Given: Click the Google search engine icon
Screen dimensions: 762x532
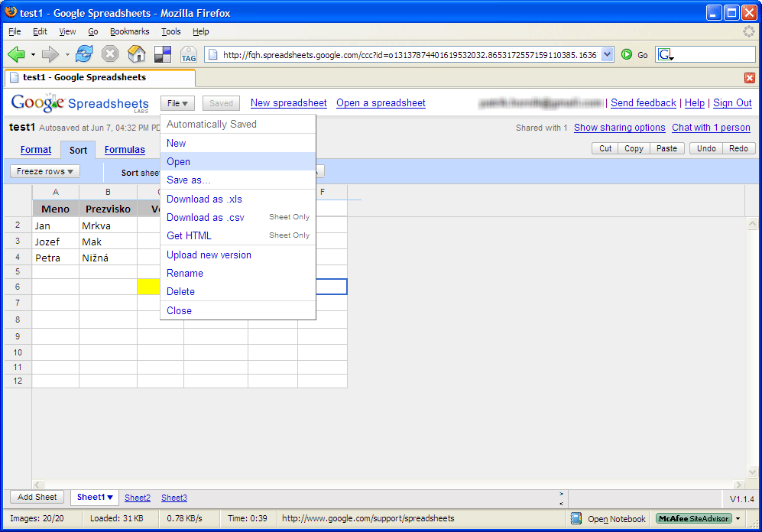Looking at the screenshot, I should 665,54.
